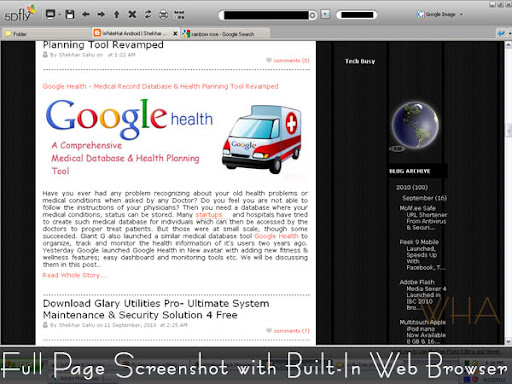Go back with the left arrow

coord(86,14)
